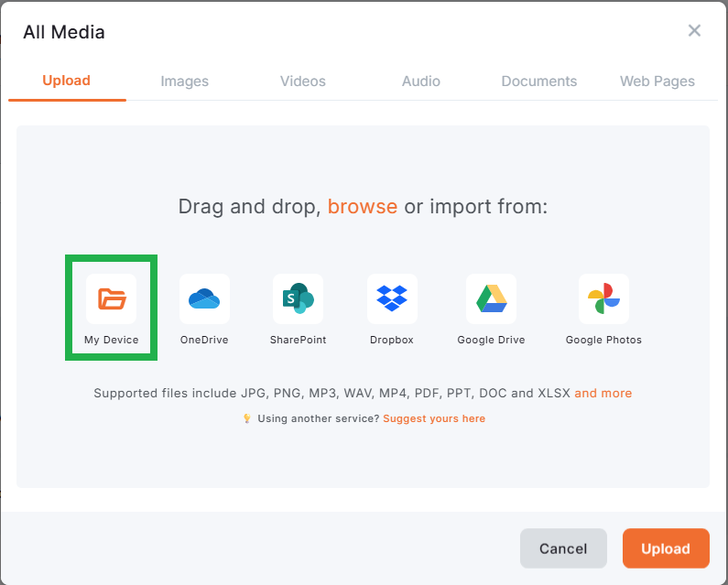
Task: Pick the Google Photos pinwheel icon
Action: (603, 298)
